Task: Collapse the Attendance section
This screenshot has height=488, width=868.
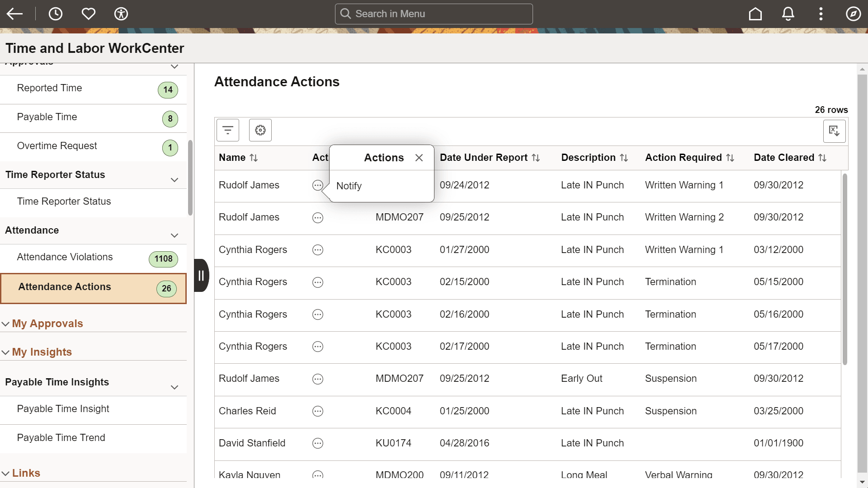Action: tap(175, 235)
